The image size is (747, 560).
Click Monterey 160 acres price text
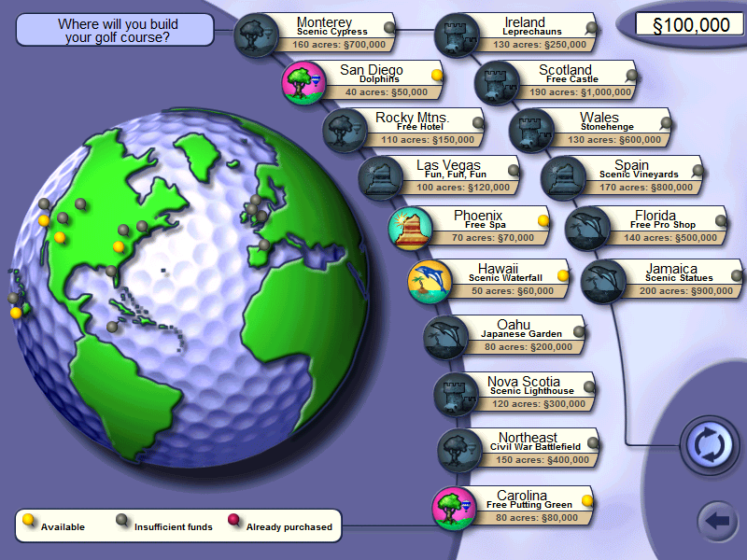(339, 44)
